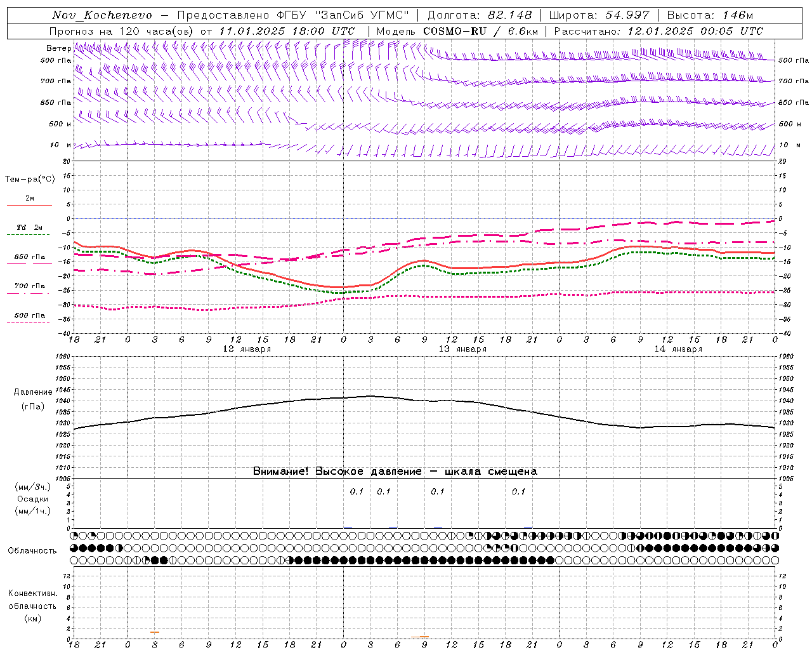Click the Ветер wind panel label
812x650 pixels.
click(59, 48)
